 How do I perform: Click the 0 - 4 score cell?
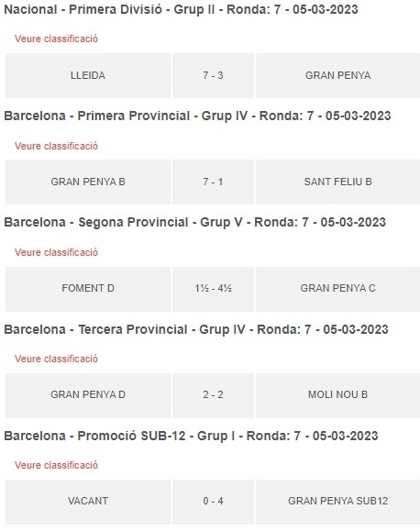tap(213, 502)
